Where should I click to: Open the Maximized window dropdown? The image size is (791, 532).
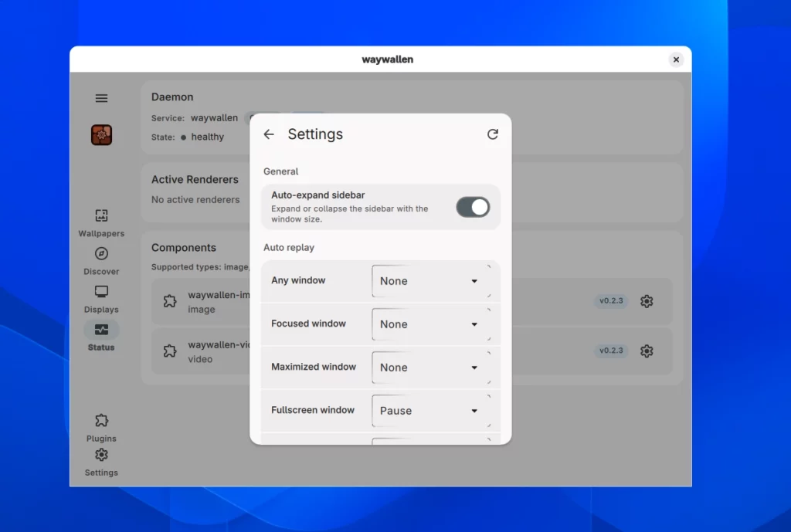(x=430, y=368)
